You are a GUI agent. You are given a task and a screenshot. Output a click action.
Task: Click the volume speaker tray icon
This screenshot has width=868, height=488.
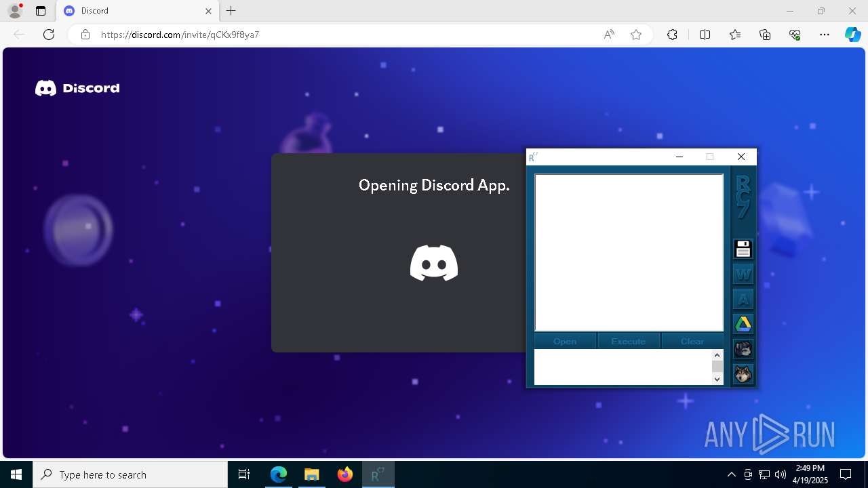coord(781,474)
